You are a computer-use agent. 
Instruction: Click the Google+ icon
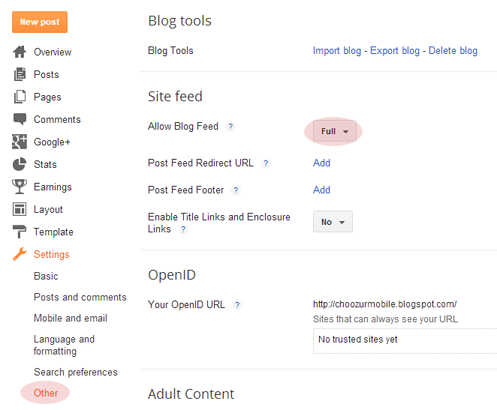(x=19, y=142)
